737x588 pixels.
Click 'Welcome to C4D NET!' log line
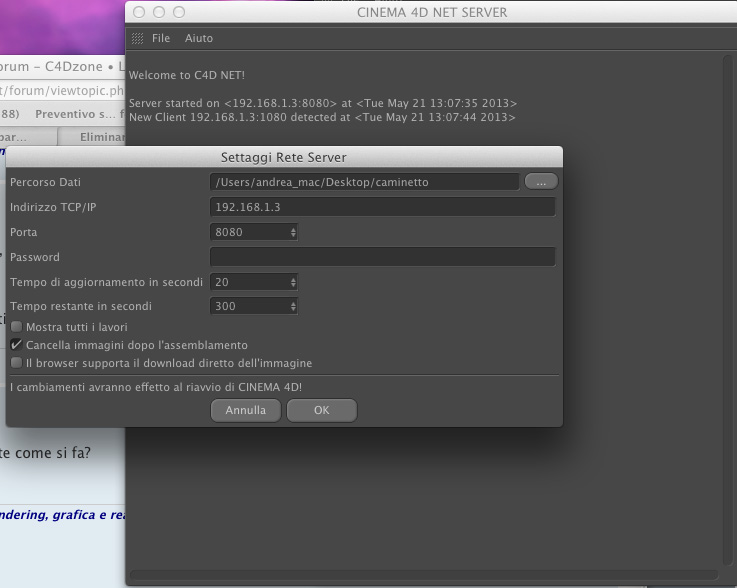(x=187, y=75)
